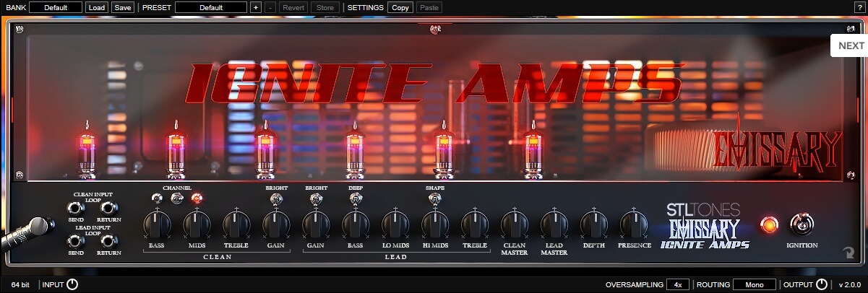868x293 pixels.
Task: Click the SETTINGS label
Action: 366,7
